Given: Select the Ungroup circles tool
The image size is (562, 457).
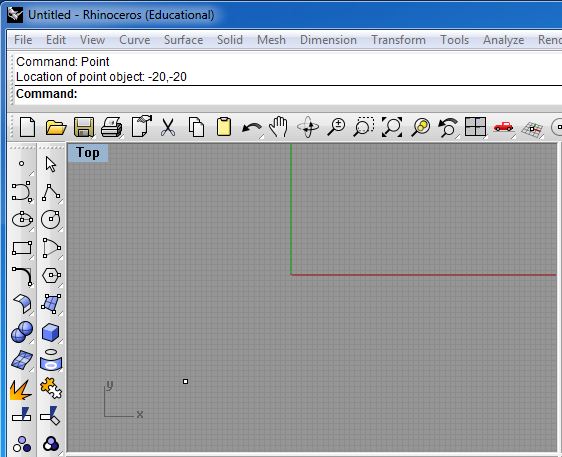Looking at the screenshot, I should click(x=51, y=444).
